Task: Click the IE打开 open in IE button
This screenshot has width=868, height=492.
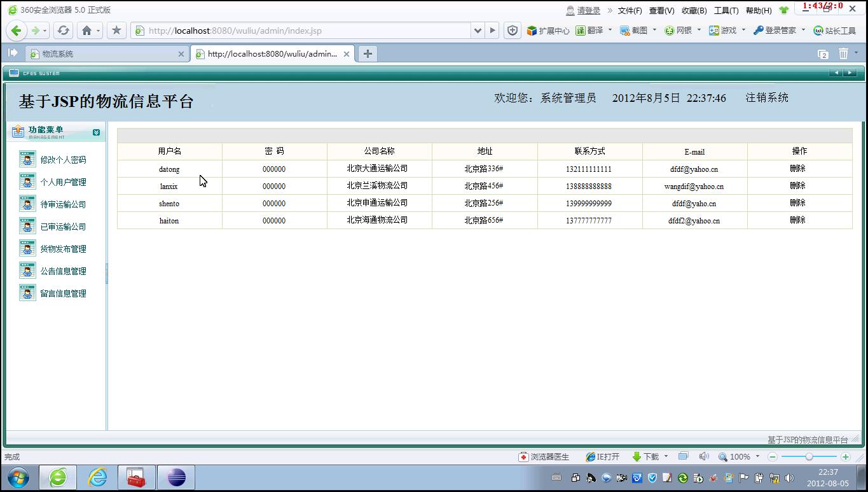Action: tap(602, 457)
